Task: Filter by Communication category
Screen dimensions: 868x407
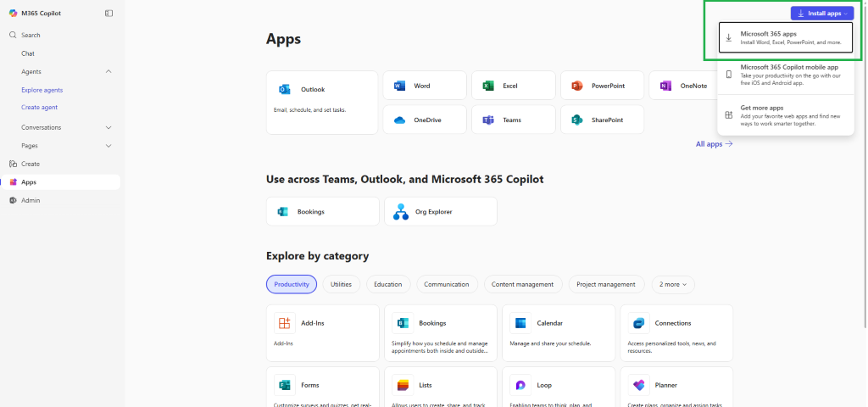Action: click(447, 284)
